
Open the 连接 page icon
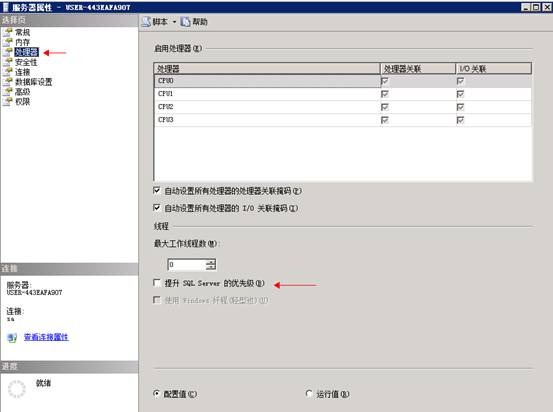(7, 72)
